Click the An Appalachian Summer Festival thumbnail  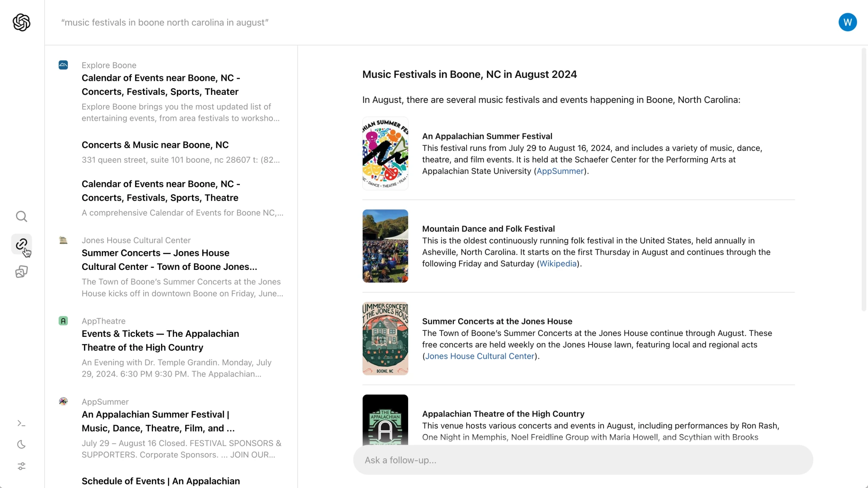[x=386, y=153]
